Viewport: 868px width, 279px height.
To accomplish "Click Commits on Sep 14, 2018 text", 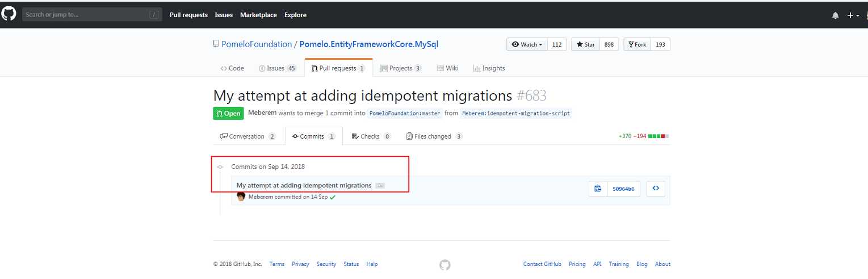I will click(268, 166).
